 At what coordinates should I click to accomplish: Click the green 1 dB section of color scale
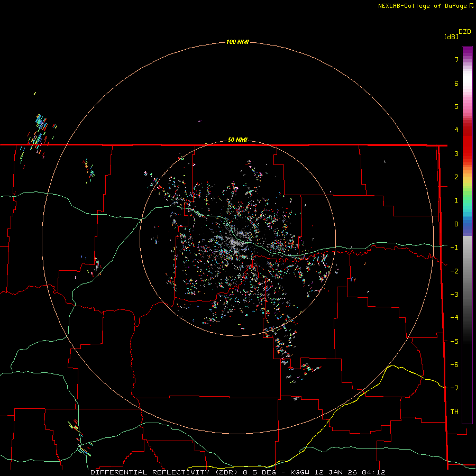coord(467,200)
